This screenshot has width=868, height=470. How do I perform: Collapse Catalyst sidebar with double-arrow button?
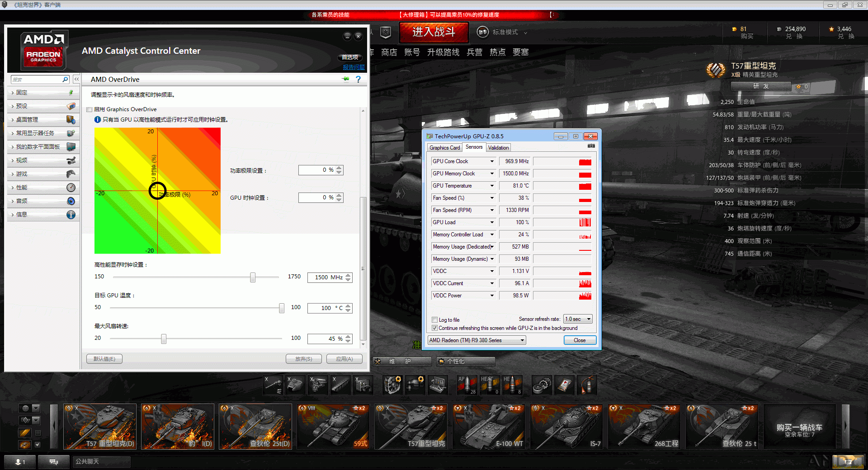pos(76,79)
